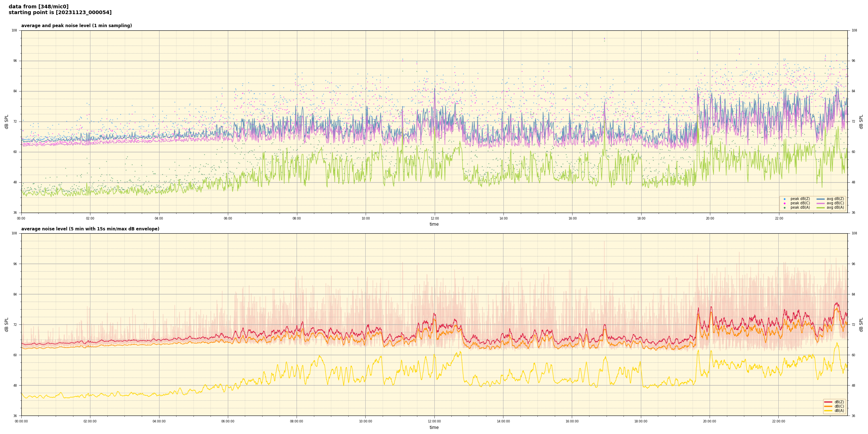Click the 108 tick at top-left of upper chart
The image size is (868, 434).
pos(14,30)
